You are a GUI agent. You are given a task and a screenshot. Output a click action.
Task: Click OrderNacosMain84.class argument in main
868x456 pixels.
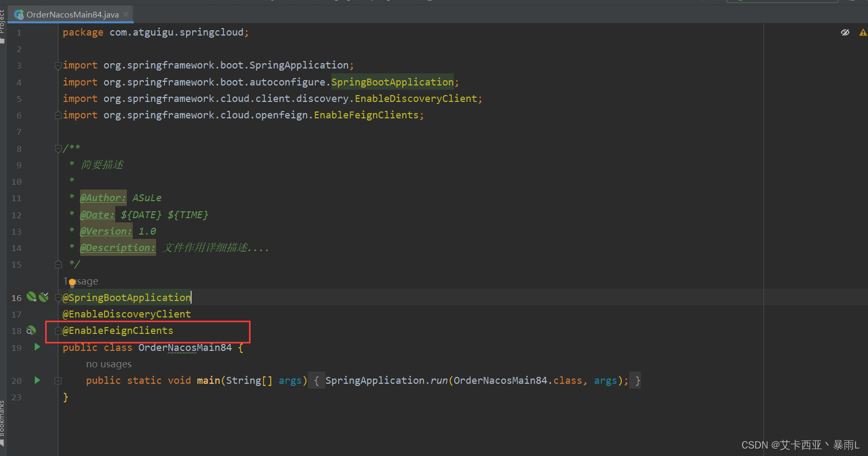point(518,381)
